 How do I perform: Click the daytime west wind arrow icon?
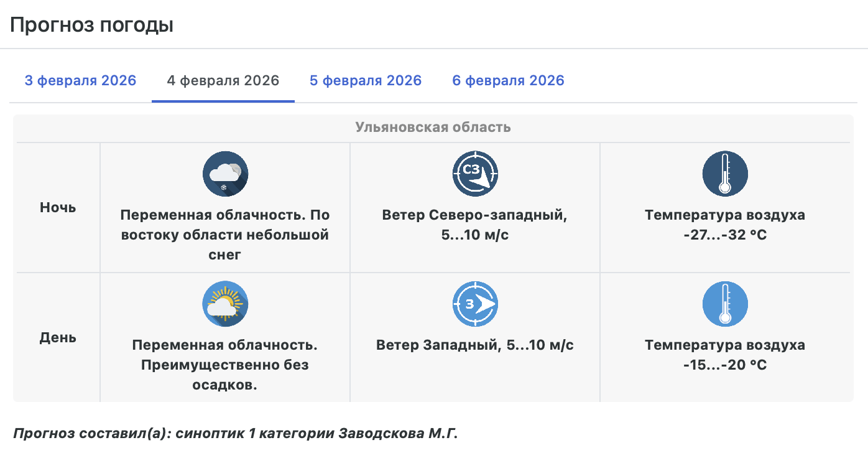click(x=475, y=304)
